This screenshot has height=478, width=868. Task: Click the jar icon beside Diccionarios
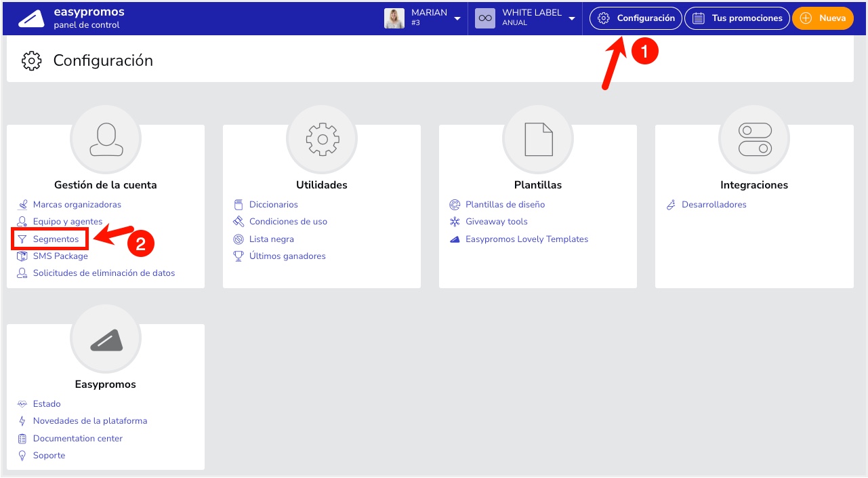pos(239,204)
